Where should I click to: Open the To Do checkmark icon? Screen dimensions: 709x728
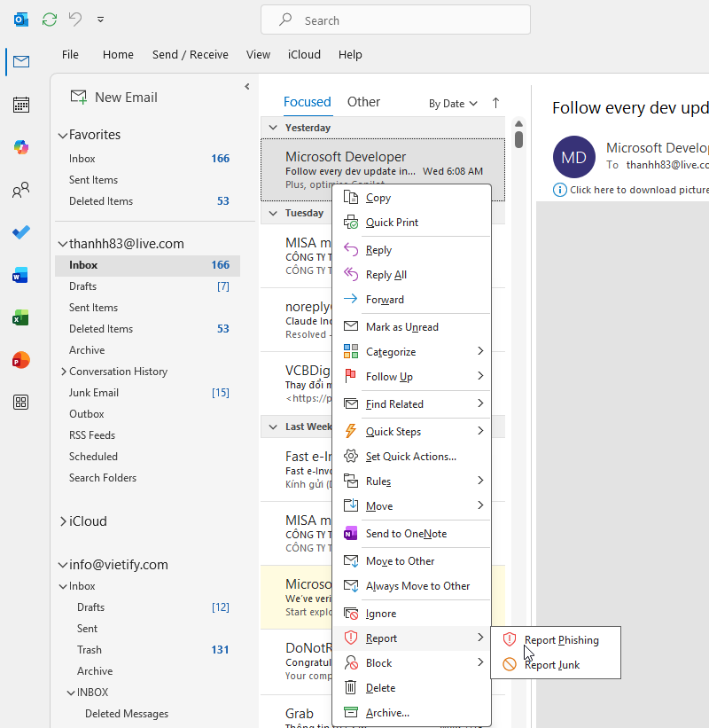tap(21, 232)
